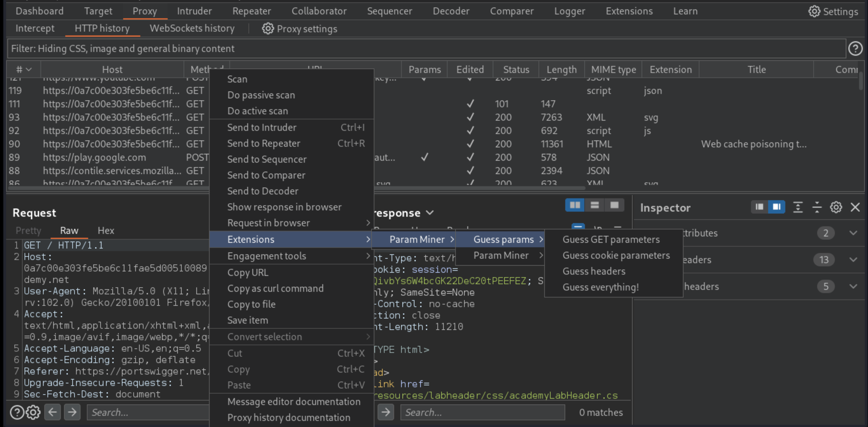
Task: Select stacked horizontal layout icon
Action: (x=594, y=205)
